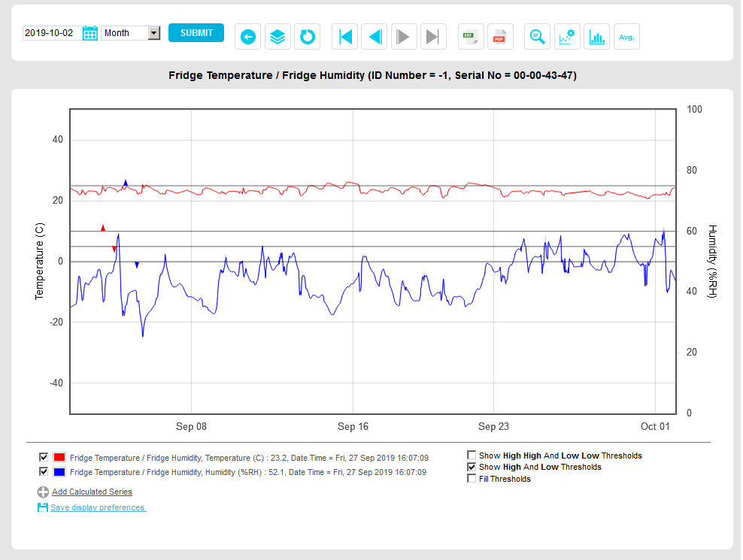Image resolution: width=743 pixels, height=560 pixels.
Task: Click the red Temperature color swatch
Action: tap(59, 457)
